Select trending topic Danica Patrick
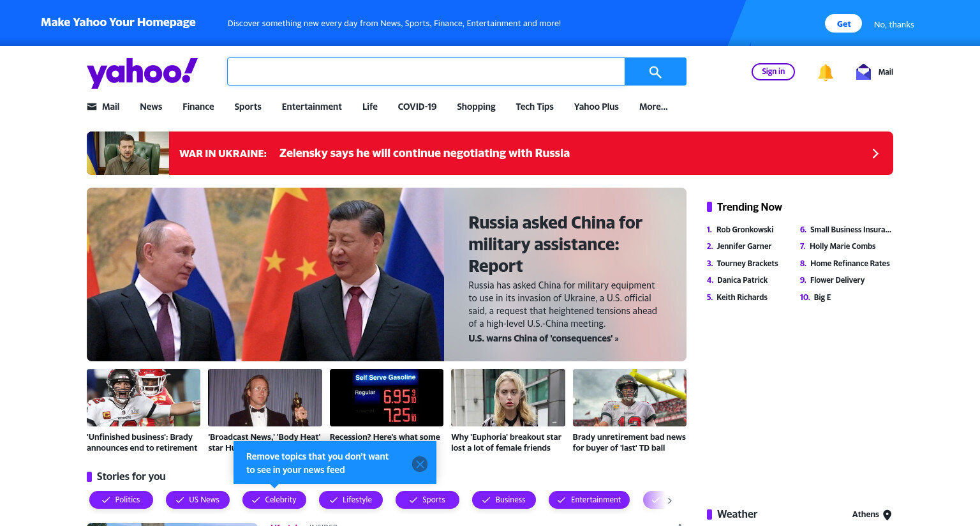The width and height of the screenshot is (980, 526). click(742, 280)
